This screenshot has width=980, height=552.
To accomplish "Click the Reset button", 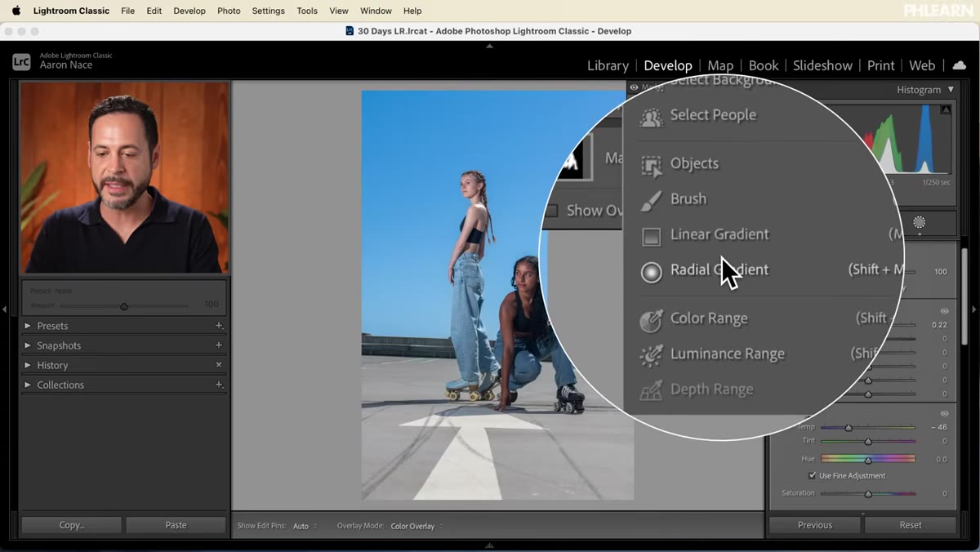I will coord(911,525).
